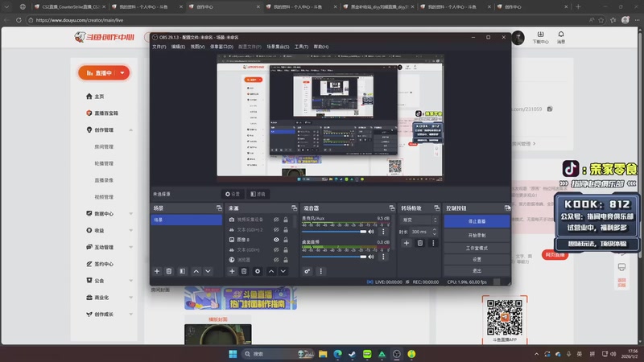The width and height of the screenshot is (644, 362).
Task: Open Douyu 下载中心 download icon
Action: 540,37
